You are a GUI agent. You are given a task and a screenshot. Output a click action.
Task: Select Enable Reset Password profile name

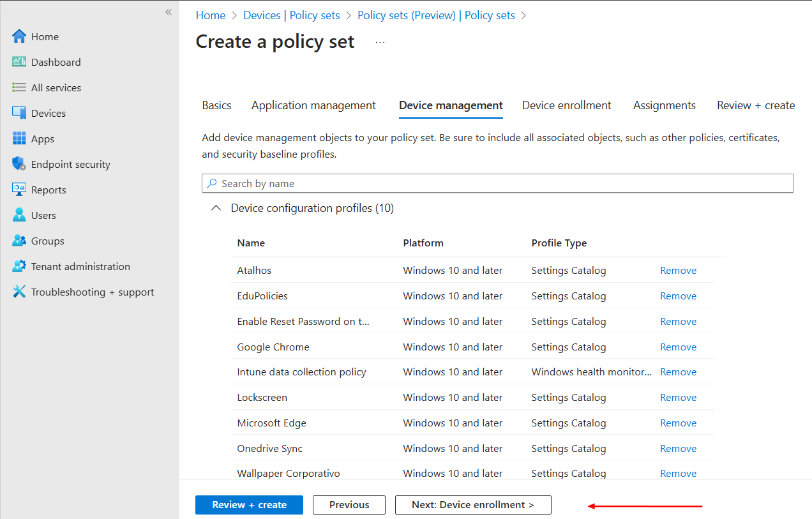click(x=303, y=322)
